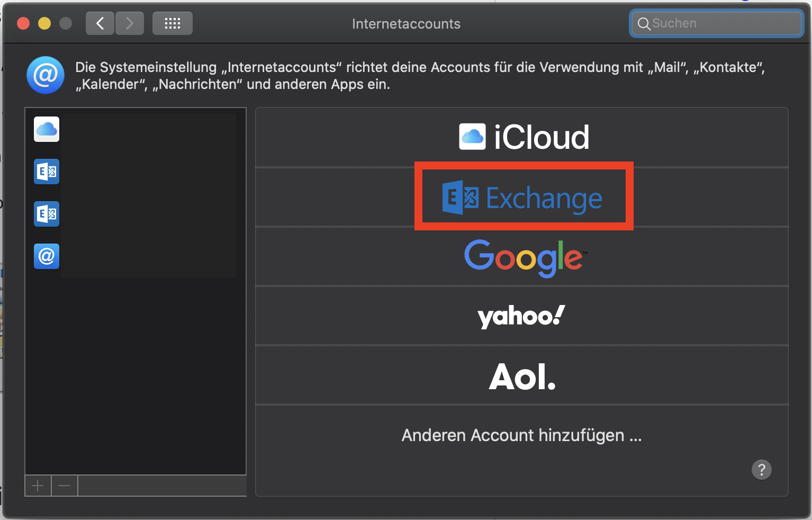Close the Internetaccounts window

(23, 23)
